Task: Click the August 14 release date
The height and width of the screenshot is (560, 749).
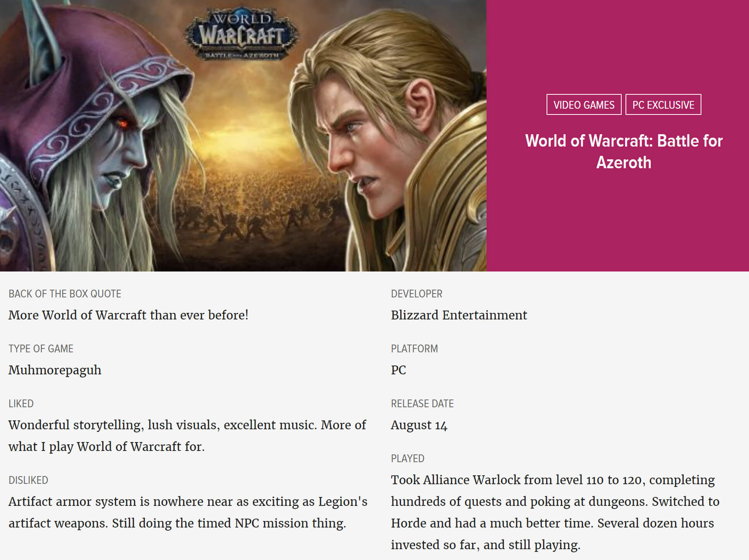Action: [419, 425]
